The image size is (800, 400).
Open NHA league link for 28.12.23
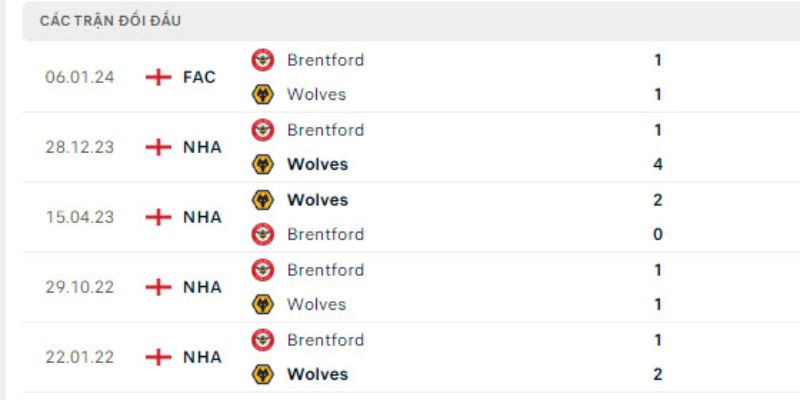(x=202, y=147)
